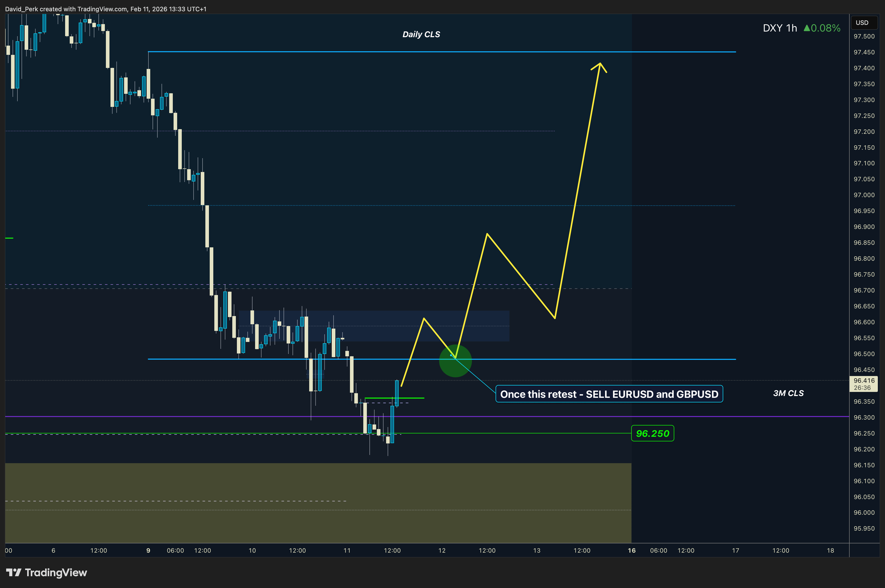Image resolution: width=885 pixels, height=588 pixels.
Task: Select the 'Once this retest' callout text box
Action: pyautogui.click(x=609, y=394)
